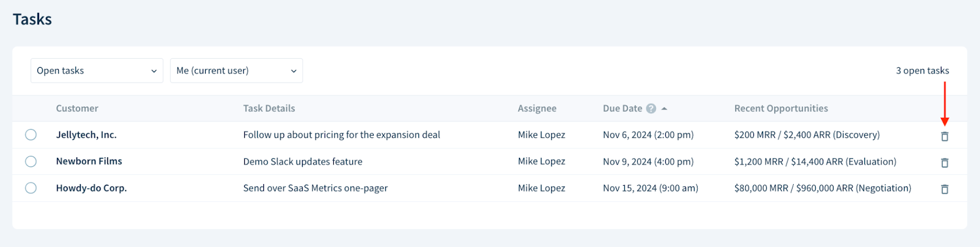
Task: Check off the Newborn Films task circle
Action: (31, 161)
